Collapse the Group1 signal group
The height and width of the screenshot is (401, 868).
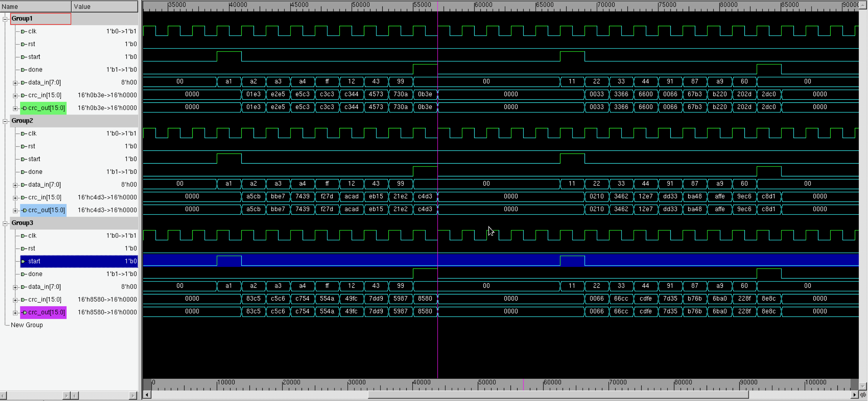(x=5, y=19)
